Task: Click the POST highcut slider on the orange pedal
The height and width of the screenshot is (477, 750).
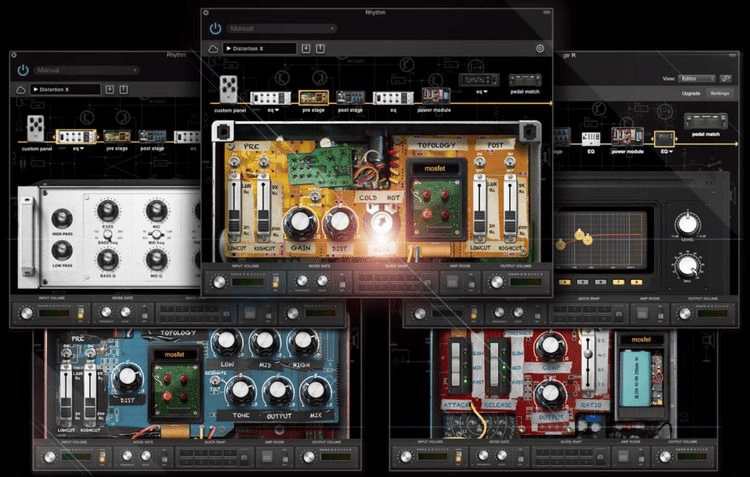Action: coord(510,208)
